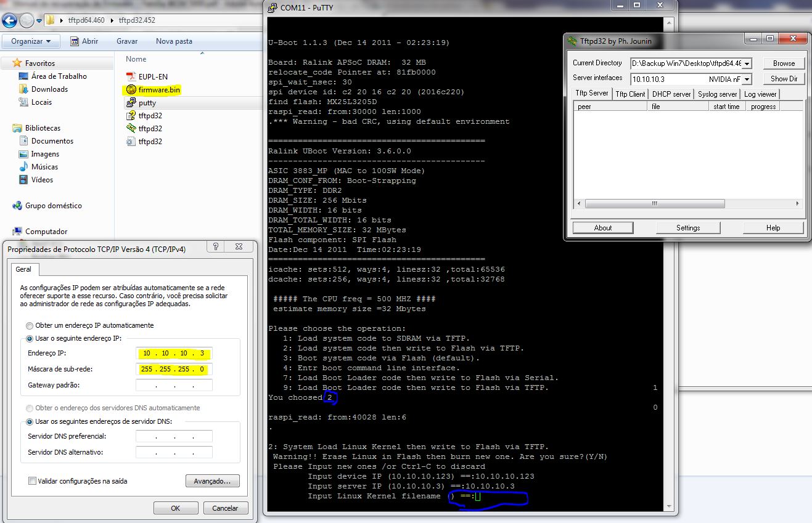Select Obter um endereço IP automaticamente
The width and height of the screenshot is (812, 523).
(x=30, y=325)
